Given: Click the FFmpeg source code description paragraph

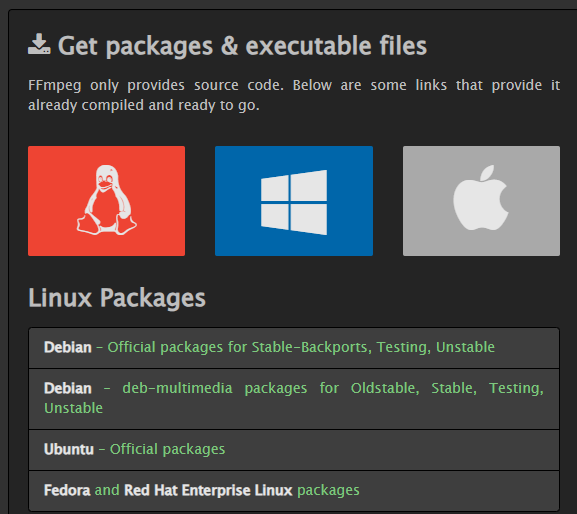Looking at the screenshot, I should 294,95.
